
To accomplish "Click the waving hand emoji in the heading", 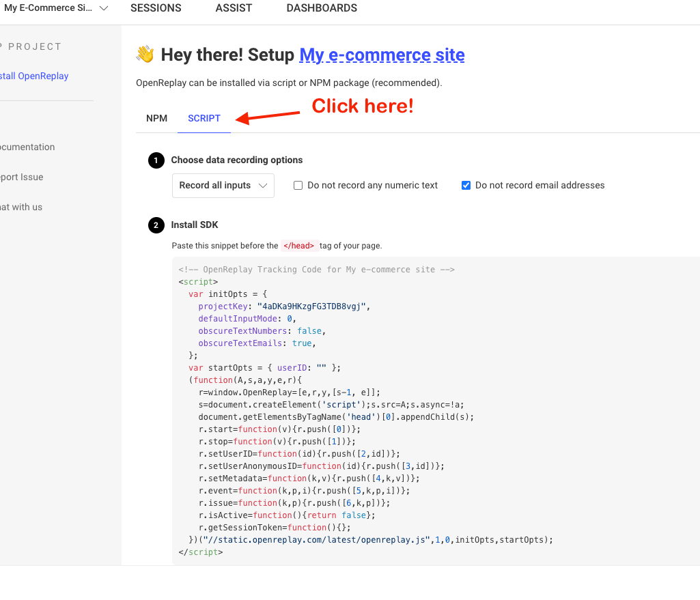I will coord(143,54).
